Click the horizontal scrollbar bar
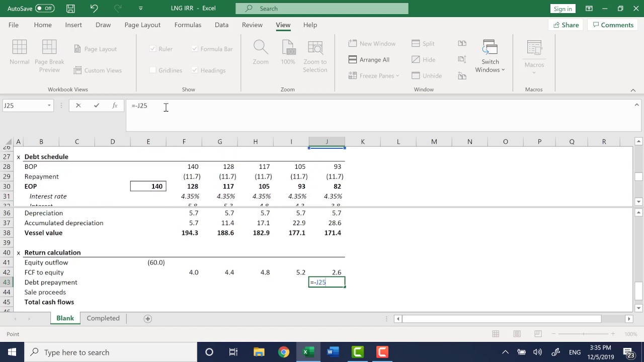This screenshot has height=362, width=644. 502,319
